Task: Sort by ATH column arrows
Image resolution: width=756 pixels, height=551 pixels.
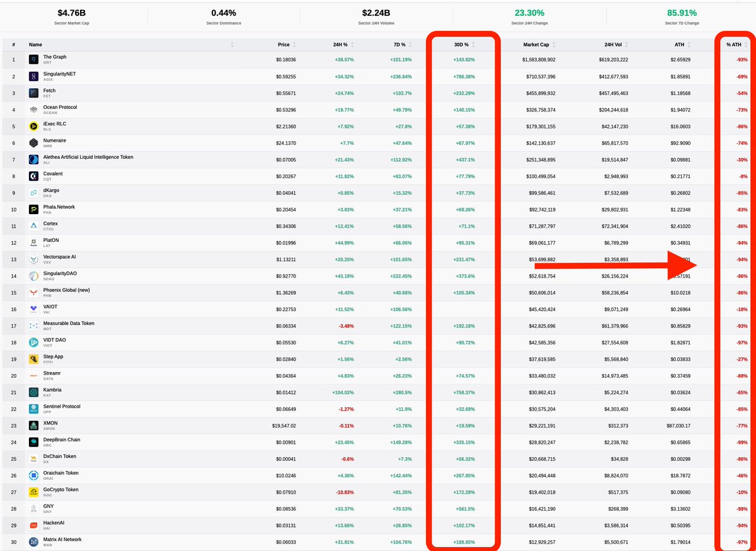Action: (688, 45)
